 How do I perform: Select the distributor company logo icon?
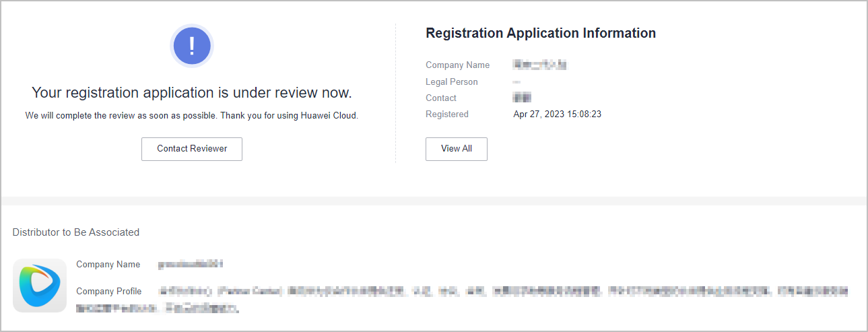tap(40, 286)
